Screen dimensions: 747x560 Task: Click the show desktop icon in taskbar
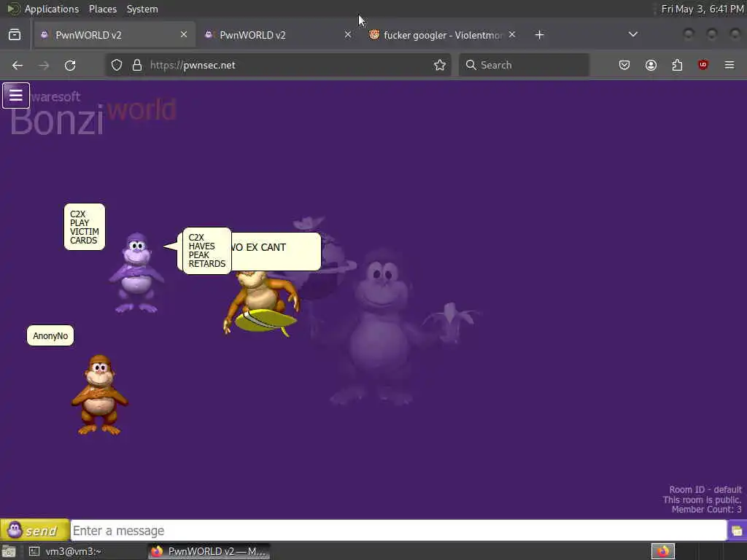coord(9,551)
